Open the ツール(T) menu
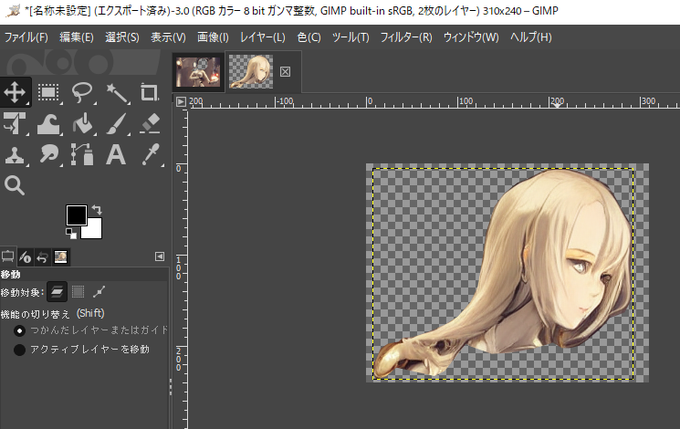This screenshot has width=680, height=429. coord(350,37)
